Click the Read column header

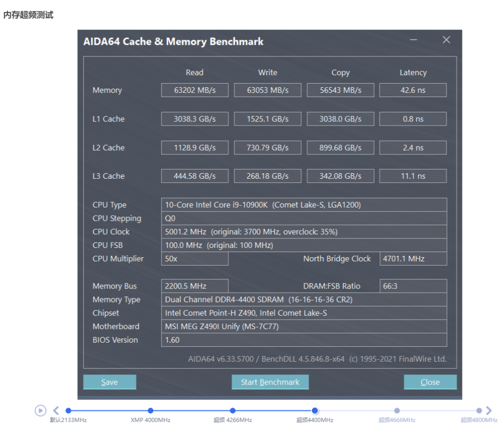click(x=195, y=73)
